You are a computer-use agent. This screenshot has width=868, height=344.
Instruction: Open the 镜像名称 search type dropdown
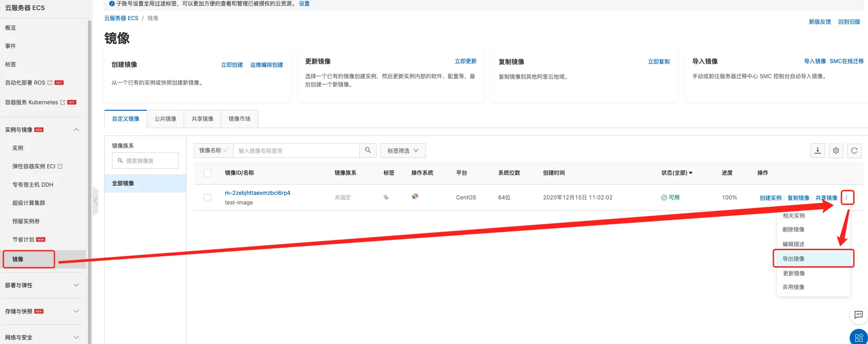pos(213,150)
